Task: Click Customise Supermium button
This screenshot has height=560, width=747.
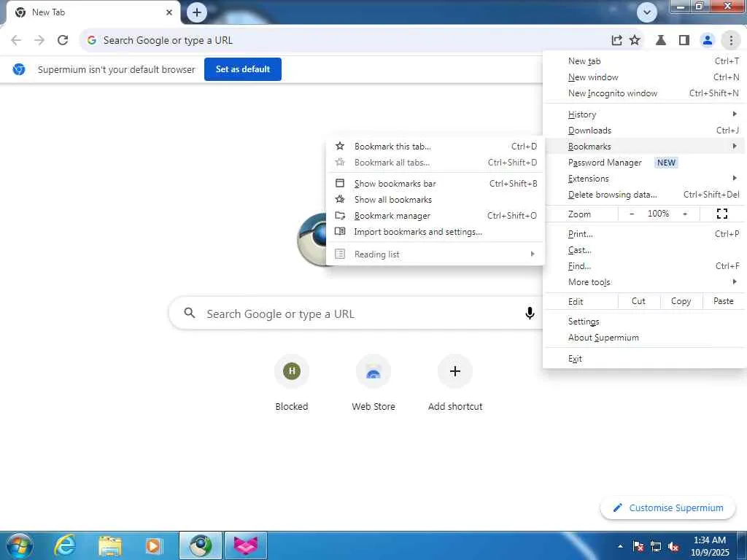Action: point(667,507)
